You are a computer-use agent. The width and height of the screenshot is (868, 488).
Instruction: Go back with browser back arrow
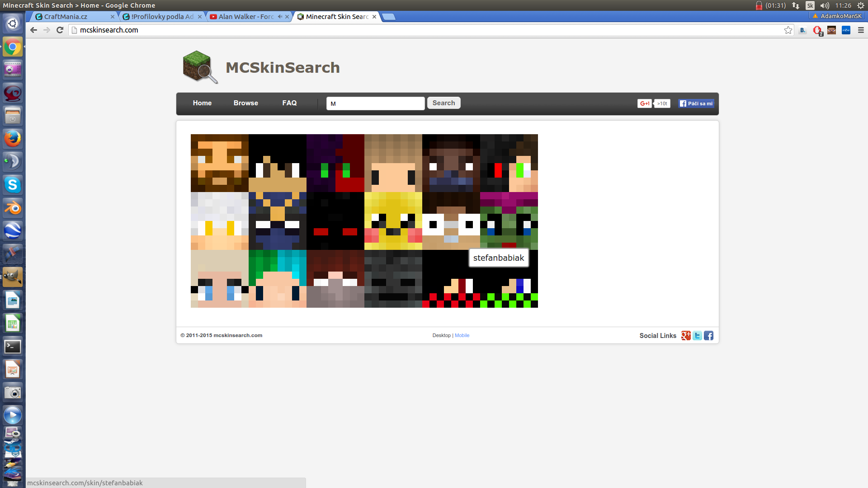coord(33,30)
